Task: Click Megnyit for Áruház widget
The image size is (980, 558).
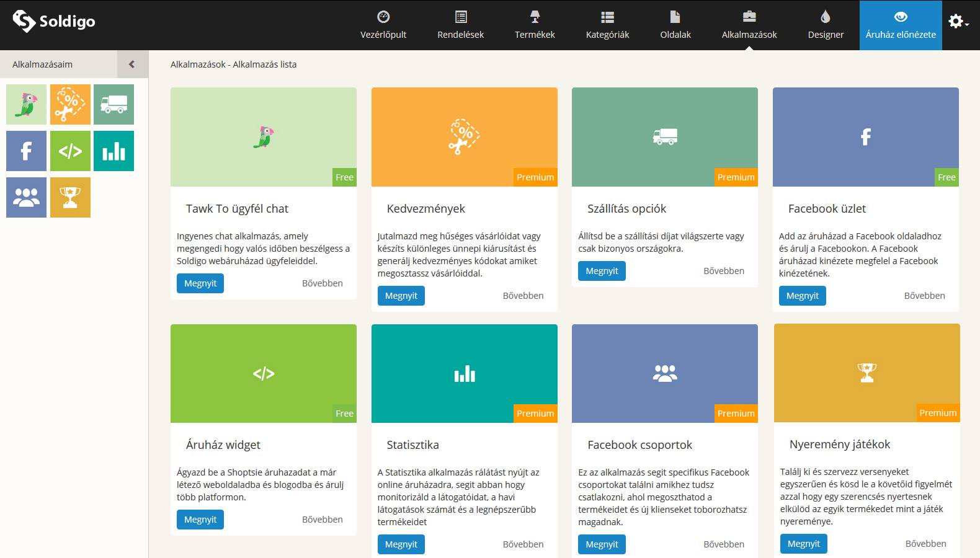Action: coord(200,520)
